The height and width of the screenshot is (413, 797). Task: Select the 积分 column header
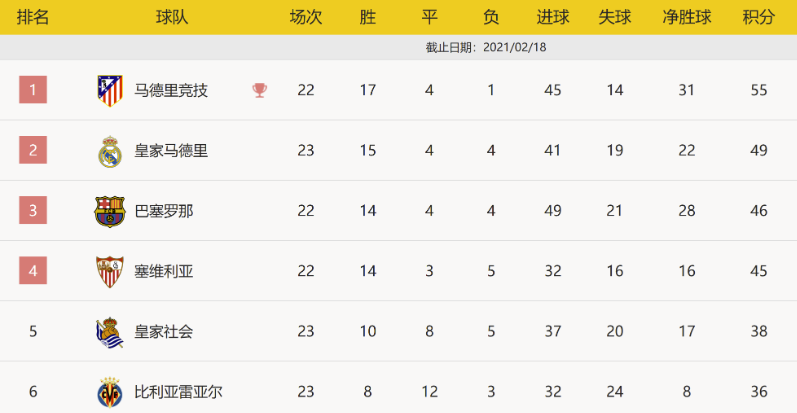tap(758, 18)
